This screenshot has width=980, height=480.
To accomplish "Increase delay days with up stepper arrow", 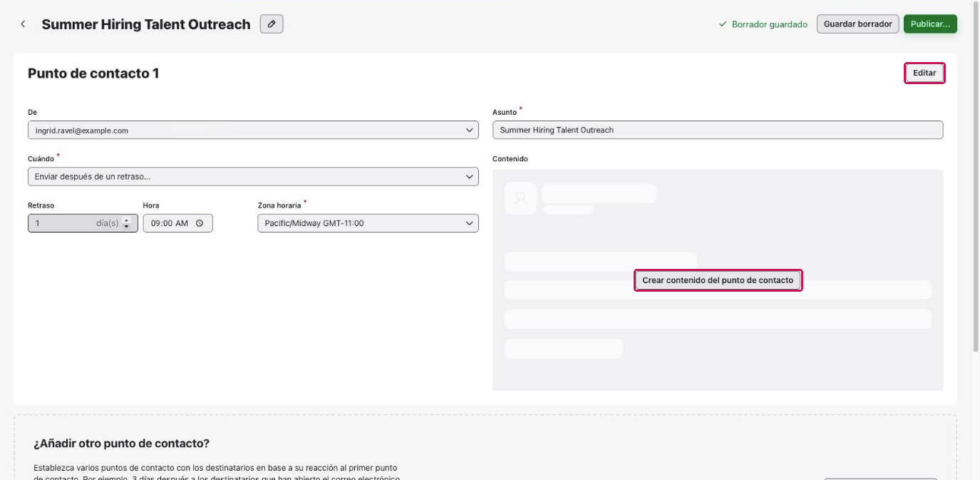I will coord(127,220).
